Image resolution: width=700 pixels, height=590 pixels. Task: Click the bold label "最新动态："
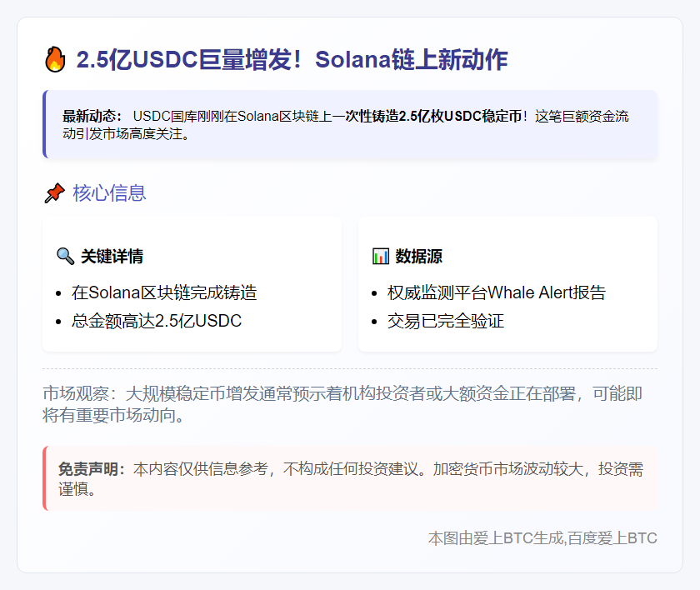click(x=92, y=117)
